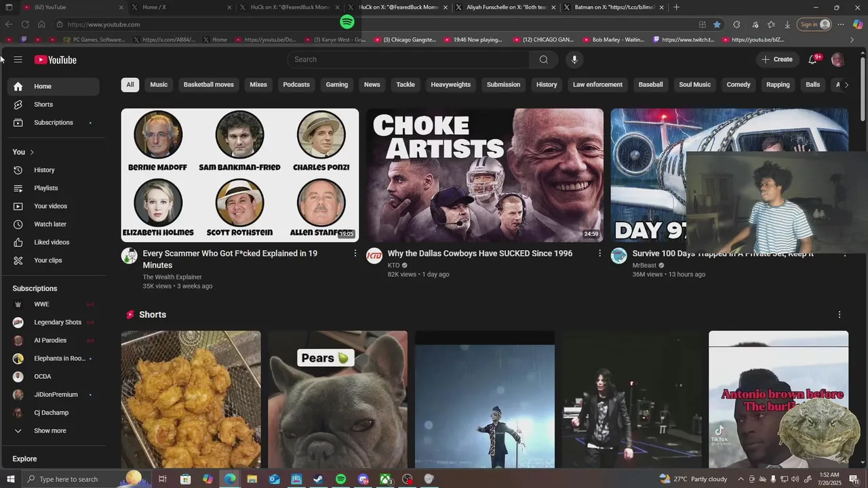Reload the page in browser toolbar
The width and height of the screenshot is (868, 488).
[25, 24]
